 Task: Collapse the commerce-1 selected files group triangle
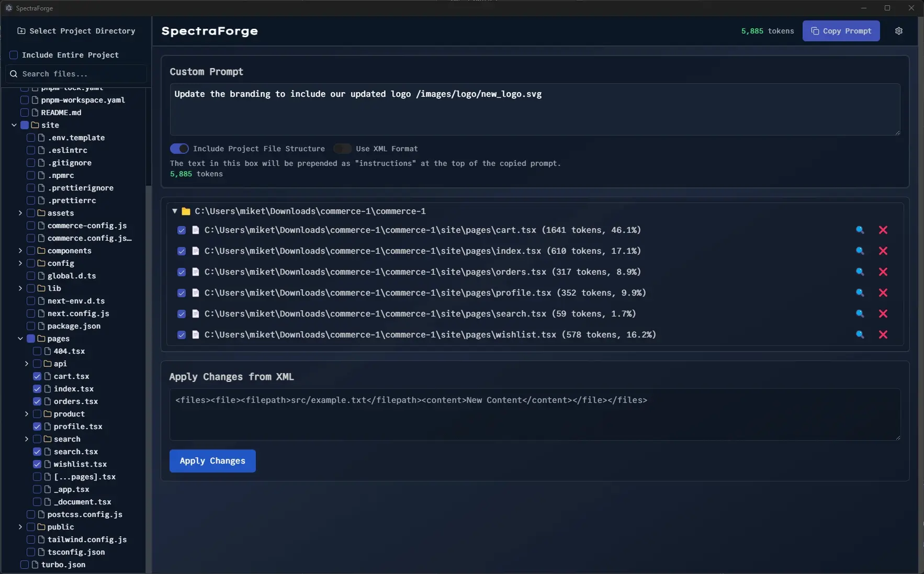click(x=175, y=211)
